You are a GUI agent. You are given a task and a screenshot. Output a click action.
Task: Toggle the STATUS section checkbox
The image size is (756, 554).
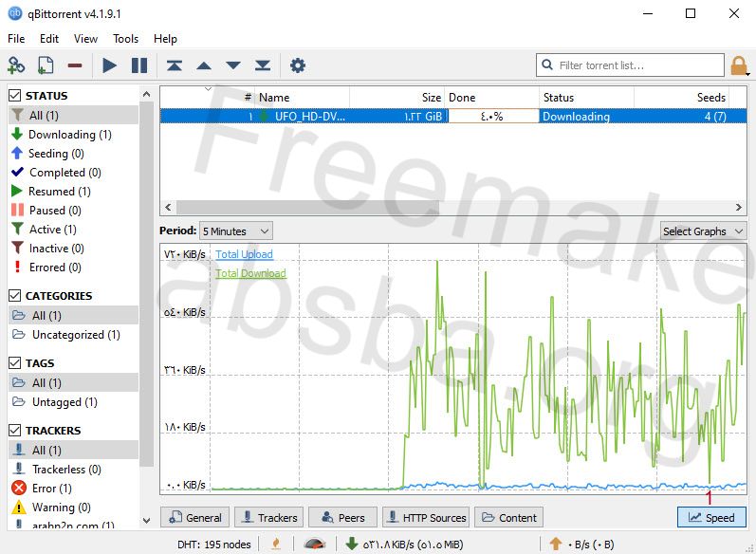(x=15, y=96)
